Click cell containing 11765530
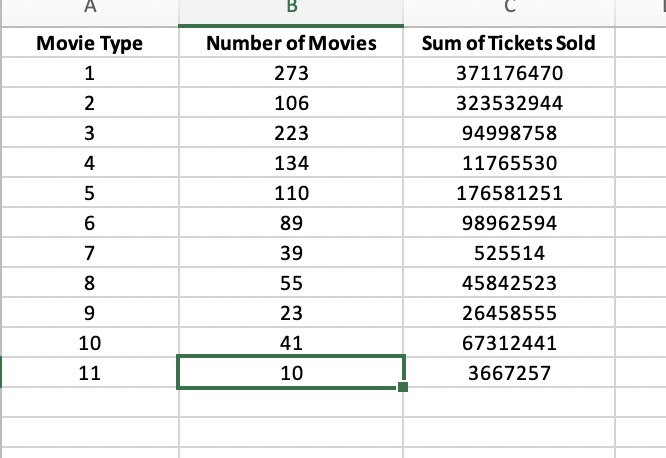This screenshot has height=458, width=666. [509, 163]
